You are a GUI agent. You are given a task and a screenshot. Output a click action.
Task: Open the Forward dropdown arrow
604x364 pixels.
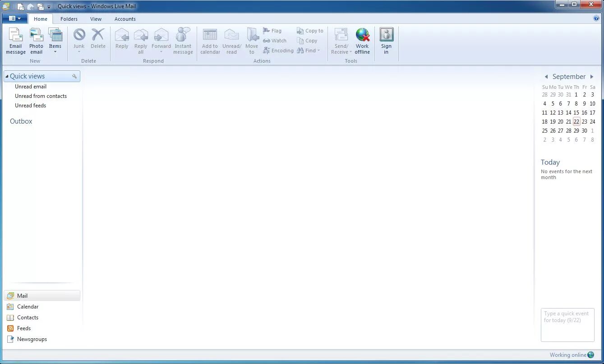click(161, 52)
